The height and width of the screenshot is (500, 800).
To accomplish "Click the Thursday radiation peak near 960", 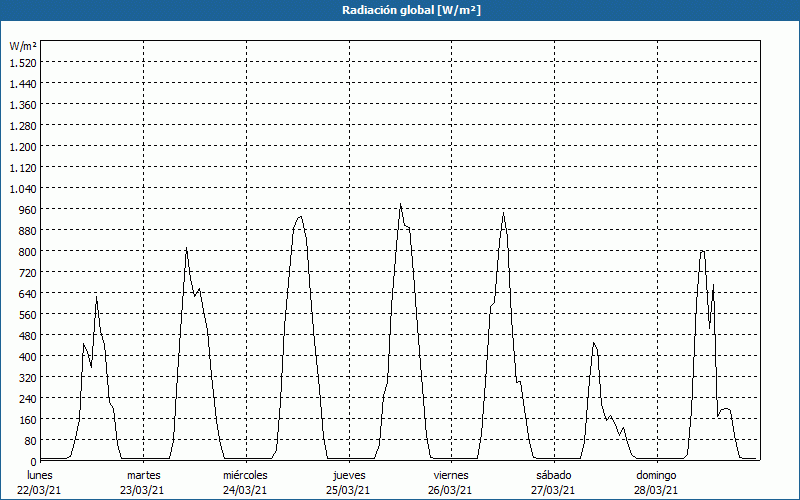I will 401,204.
